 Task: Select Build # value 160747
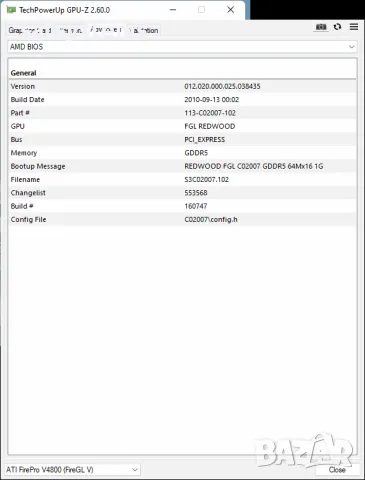pos(196,206)
